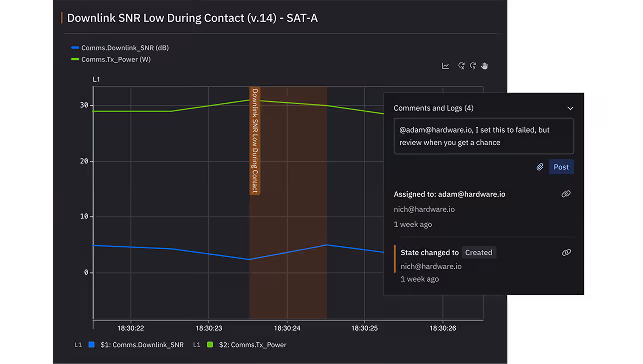
Task: Click 'Assigned to: adam@hardware.io' log entry
Action: coord(449,194)
